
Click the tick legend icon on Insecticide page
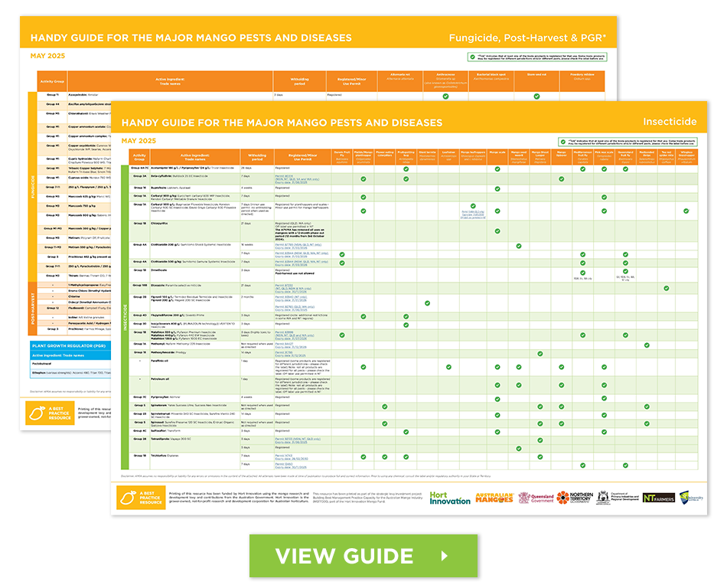point(563,142)
